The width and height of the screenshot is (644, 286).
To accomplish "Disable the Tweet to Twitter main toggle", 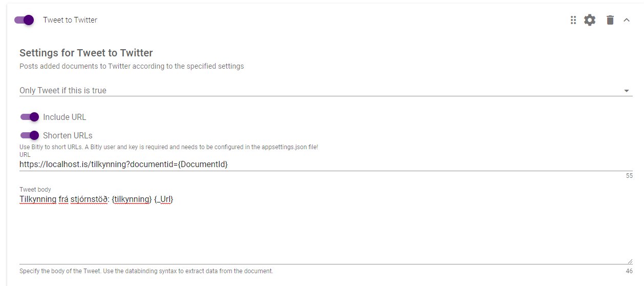I will (x=24, y=20).
